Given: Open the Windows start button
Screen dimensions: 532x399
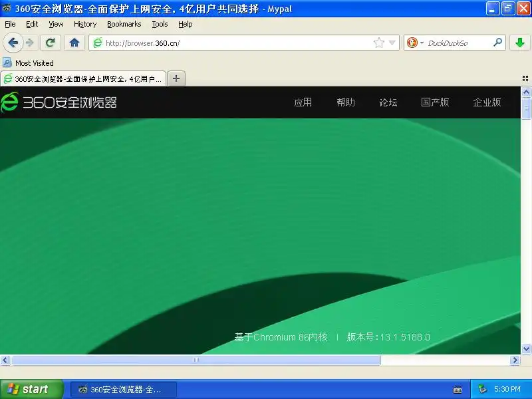Looking at the screenshot, I should [x=31, y=389].
